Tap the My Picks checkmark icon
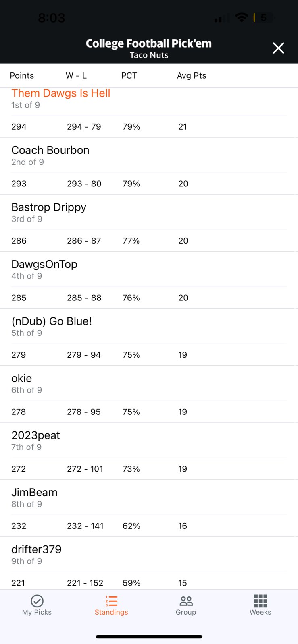The height and width of the screenshot is (644, 298). pyautogui.click(x=37, y=601)
